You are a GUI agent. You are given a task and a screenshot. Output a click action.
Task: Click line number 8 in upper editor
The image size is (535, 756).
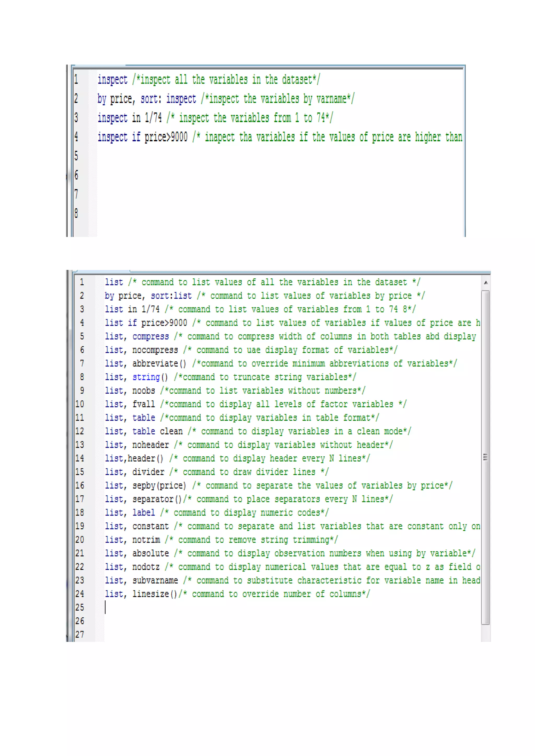click(x=77, y=213)
